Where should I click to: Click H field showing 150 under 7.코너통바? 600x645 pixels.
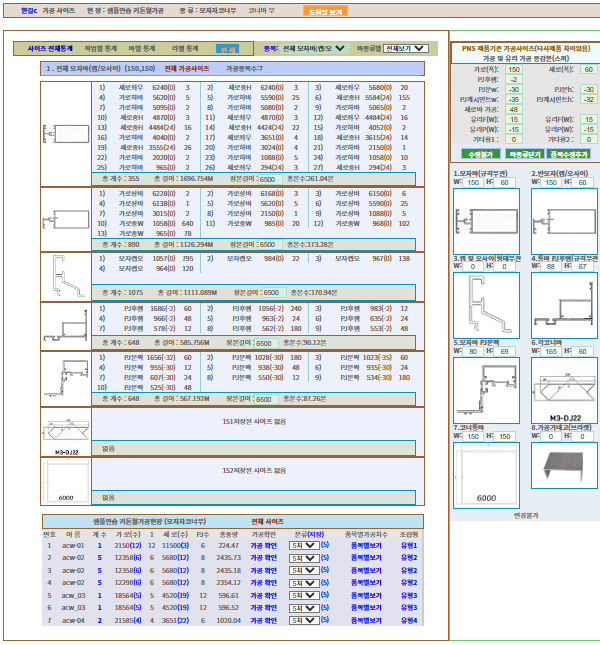(505, 436)
